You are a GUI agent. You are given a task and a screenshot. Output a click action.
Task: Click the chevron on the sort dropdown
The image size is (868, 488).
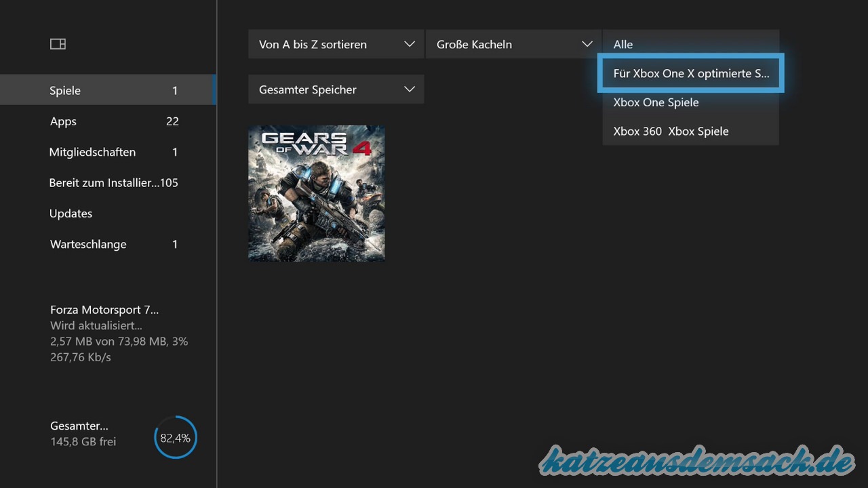tap(410, 44)
